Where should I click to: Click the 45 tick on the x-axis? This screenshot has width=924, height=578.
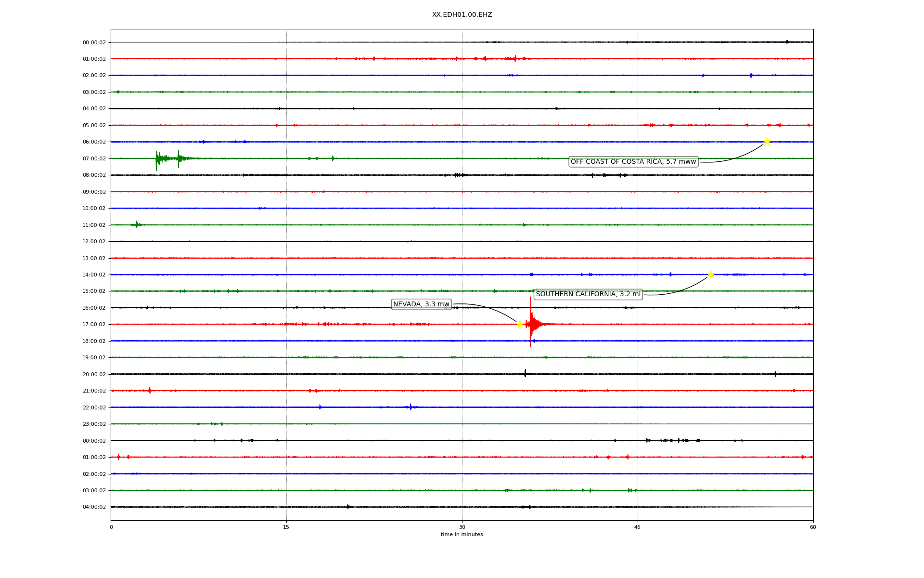(638, 527)
